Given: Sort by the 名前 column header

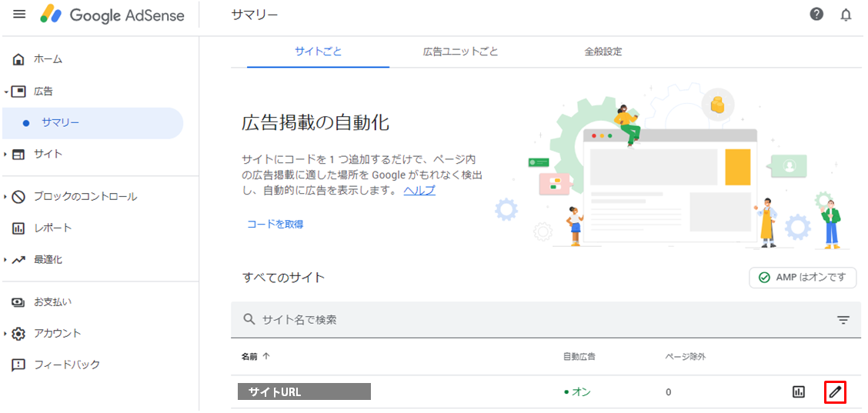Looking at the screenshot, I should (x=255, y=357).
